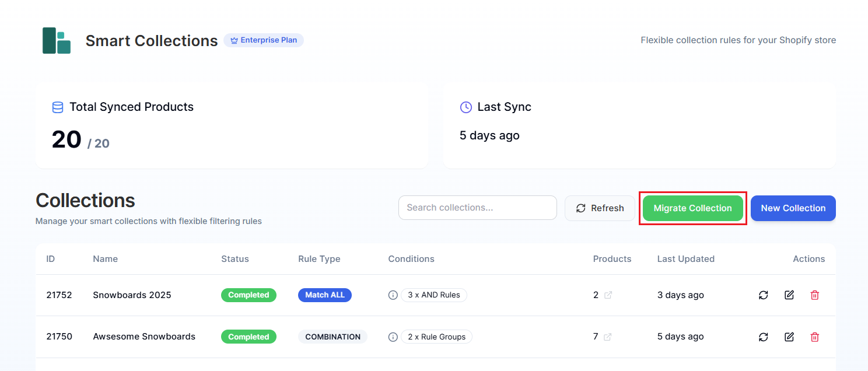This screenshot has width=868, height=371.
Task: Expand the 3 x AND Rules conditions
Action: coord(434,295)
